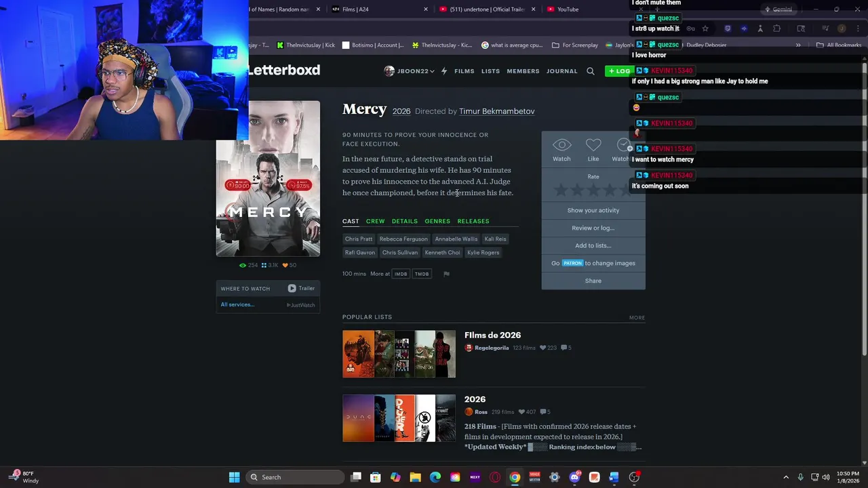Show hidden system tray icons chevron
The width and height of the screenshot is (868, 488).
coord(786,477)
